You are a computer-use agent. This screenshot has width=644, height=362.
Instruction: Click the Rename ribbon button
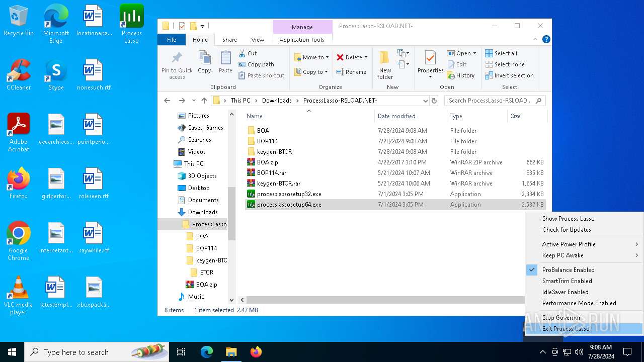click(x=351, y=72)
